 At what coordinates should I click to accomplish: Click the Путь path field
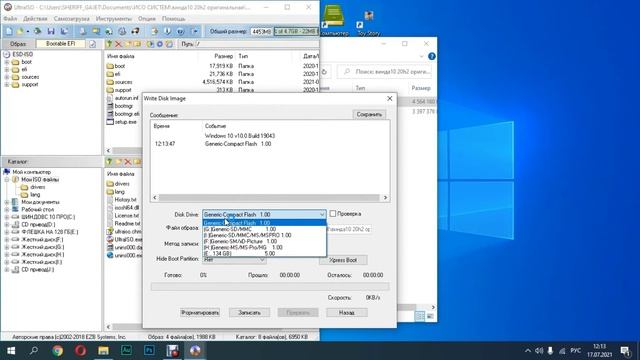point(256,44)
